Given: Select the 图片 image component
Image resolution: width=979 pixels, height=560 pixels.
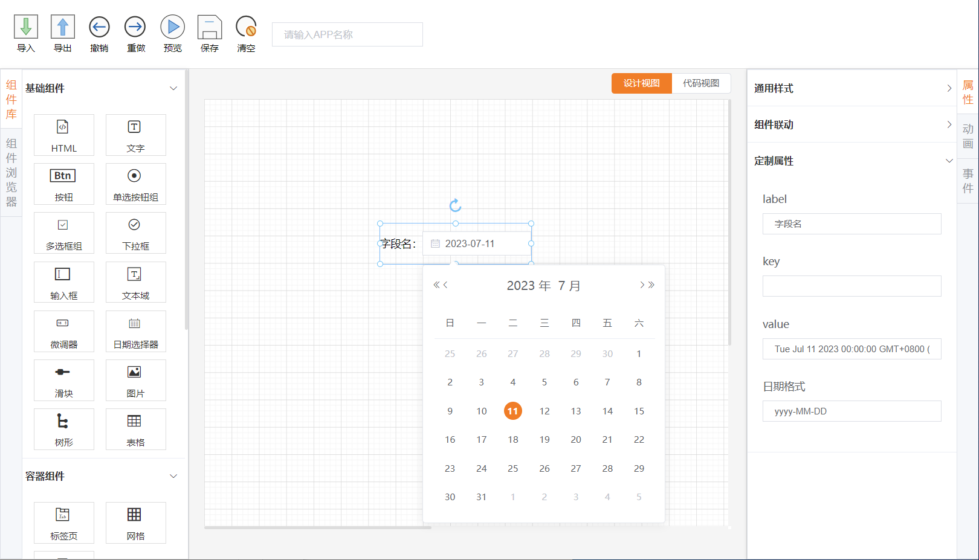Looking at the screenshot, I should [x=136, y=380].
